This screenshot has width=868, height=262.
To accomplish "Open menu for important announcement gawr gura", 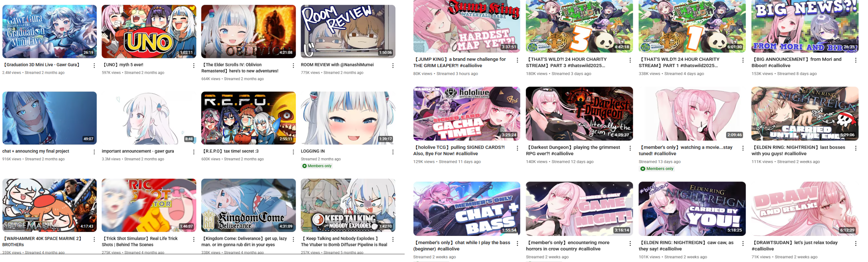I will click(x=193, y=152).
